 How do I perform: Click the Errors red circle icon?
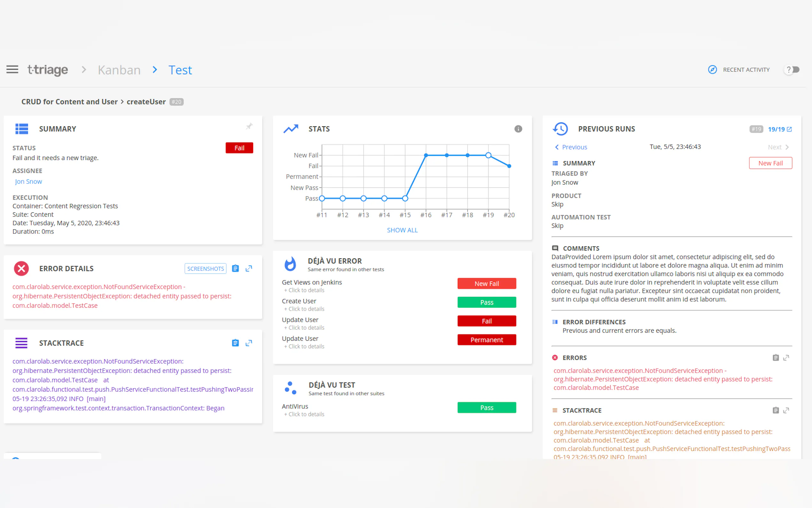[555, 357]
